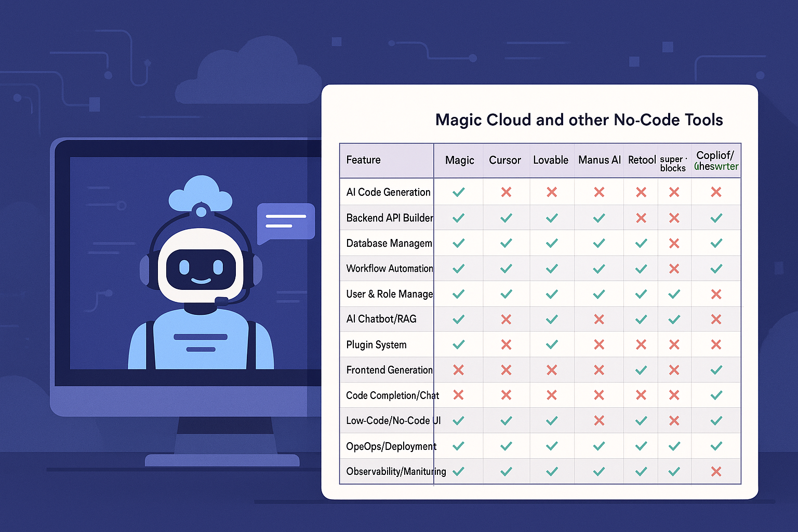The height and width of the screenshot is (532, 798).
Task: Click the Retool cross in Backend API Builder row
Action: pyautogui.click(x=641, y=218)
